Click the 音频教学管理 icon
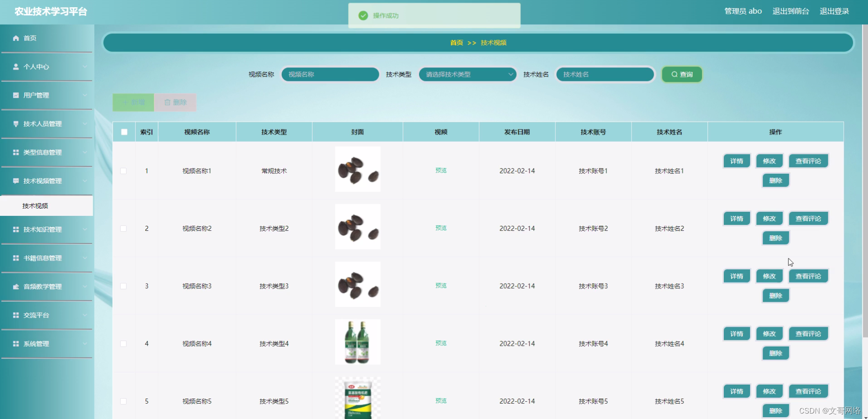 click(x=15, y=286)
